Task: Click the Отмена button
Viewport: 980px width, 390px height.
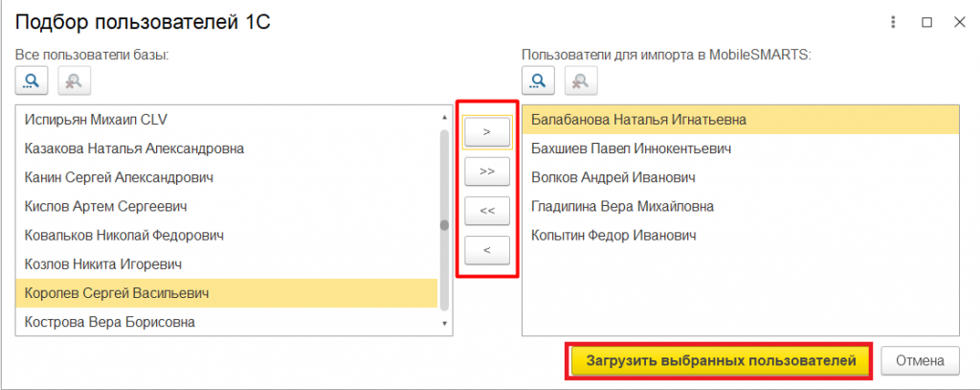Action: tap(920, 360)
